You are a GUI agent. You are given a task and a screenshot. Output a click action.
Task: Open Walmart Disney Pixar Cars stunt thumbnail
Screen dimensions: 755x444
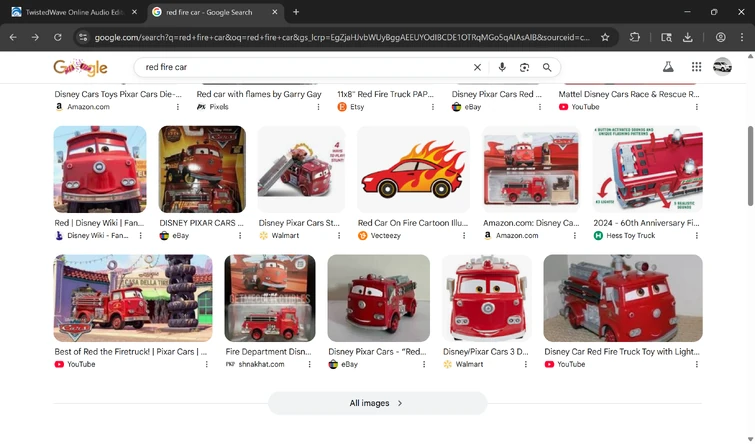[x=301, y=169]
